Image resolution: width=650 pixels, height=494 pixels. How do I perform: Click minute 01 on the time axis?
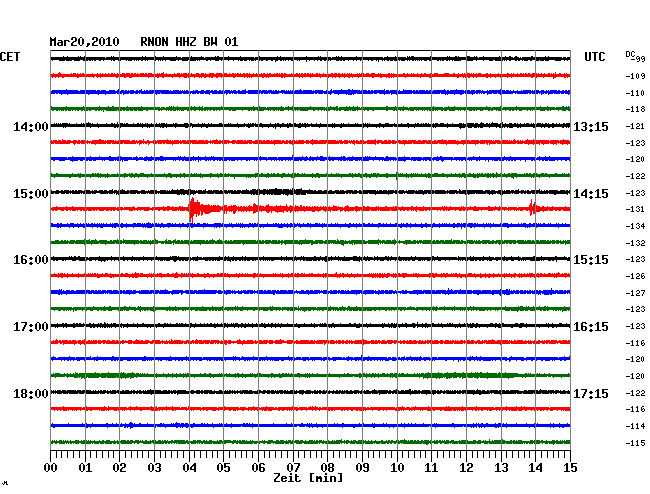85,468
